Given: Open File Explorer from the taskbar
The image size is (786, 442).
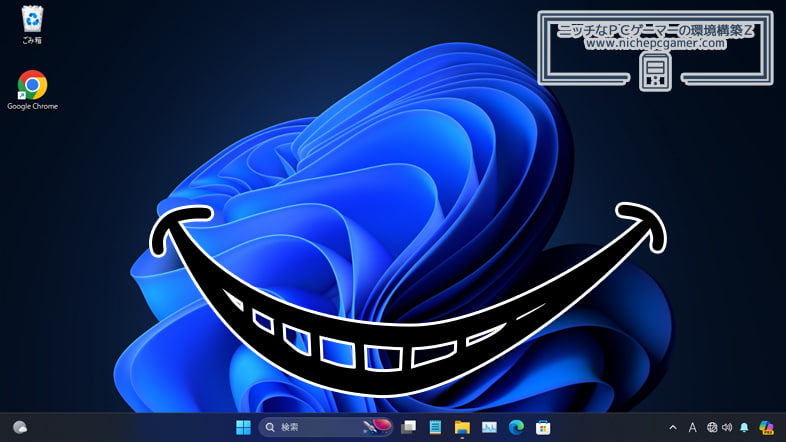Looking at the screenshot, I should tap(462, 427).
